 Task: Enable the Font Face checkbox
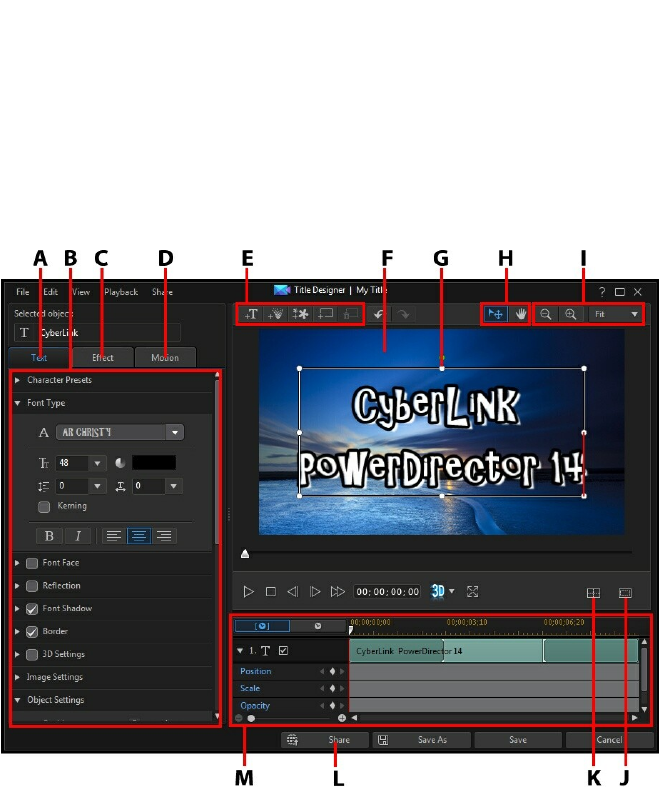tap(32, 563)
